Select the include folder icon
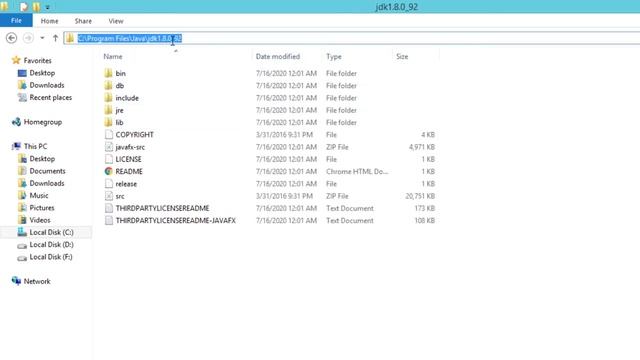640x360 pixels. (x=109, y=98)
